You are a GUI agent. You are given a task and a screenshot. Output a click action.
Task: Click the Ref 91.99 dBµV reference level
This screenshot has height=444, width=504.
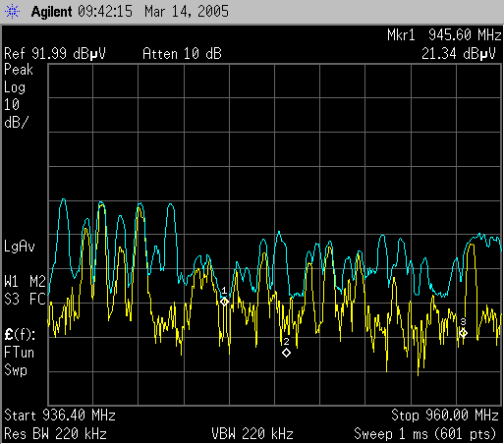tap(55, 53)
